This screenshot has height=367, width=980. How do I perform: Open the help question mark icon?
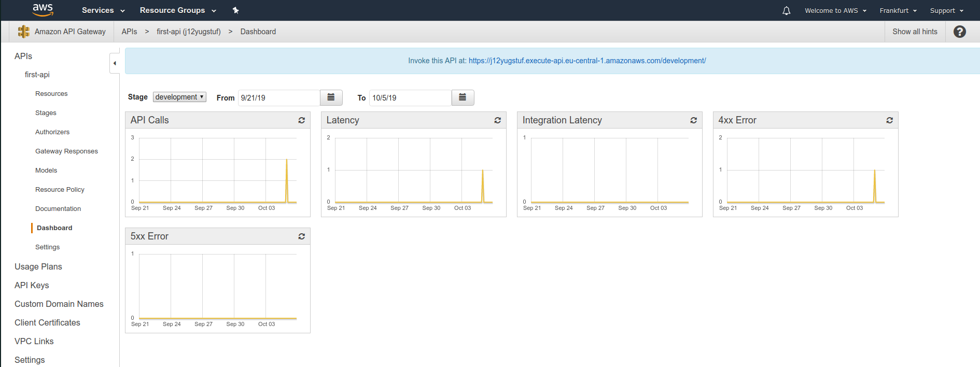pos(960,32)
